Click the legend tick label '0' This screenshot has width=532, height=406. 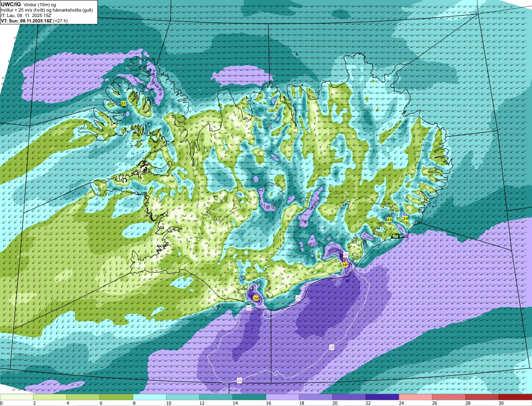tap(2, 403)
